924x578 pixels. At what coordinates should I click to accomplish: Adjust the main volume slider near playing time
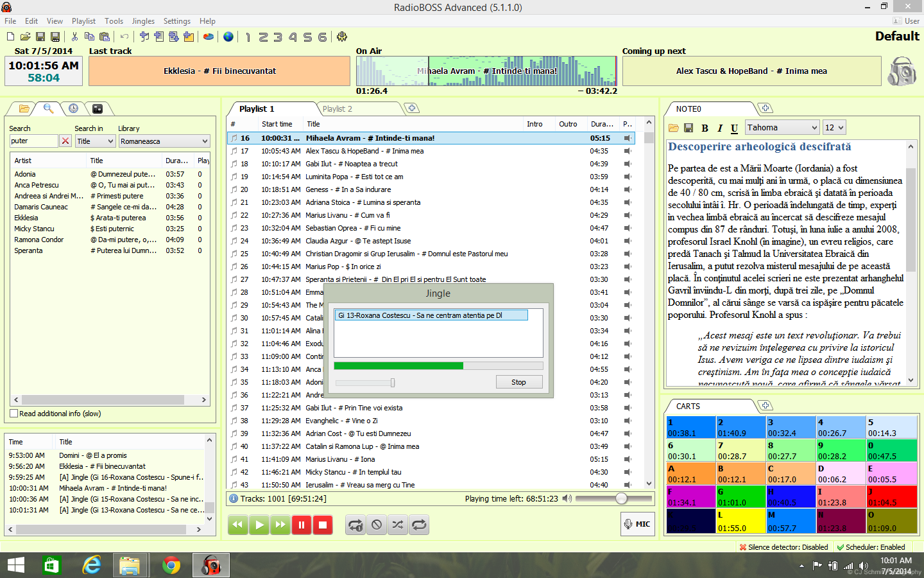click(621, 498)
